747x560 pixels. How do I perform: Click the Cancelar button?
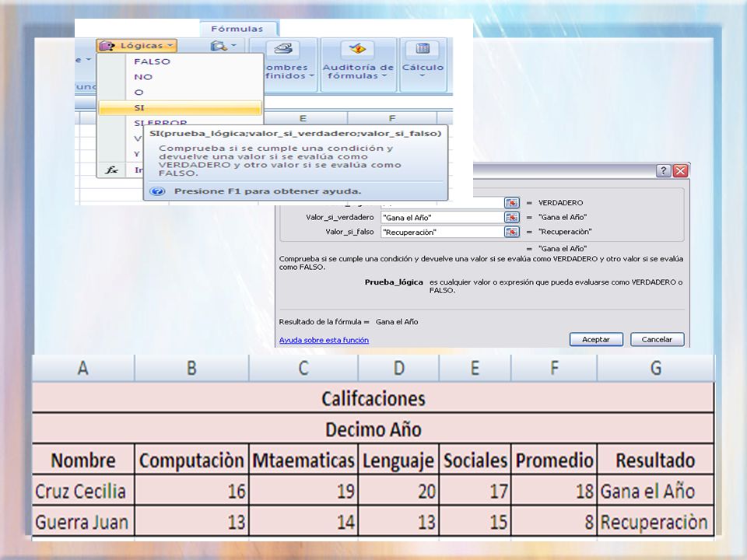click(x=657, y=340)
